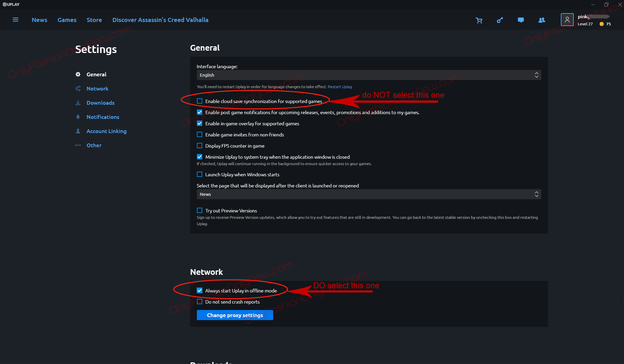Click the Level 27 text
Image resolution: width=624 pixels, height=364 pixels.
click(585, 24)
